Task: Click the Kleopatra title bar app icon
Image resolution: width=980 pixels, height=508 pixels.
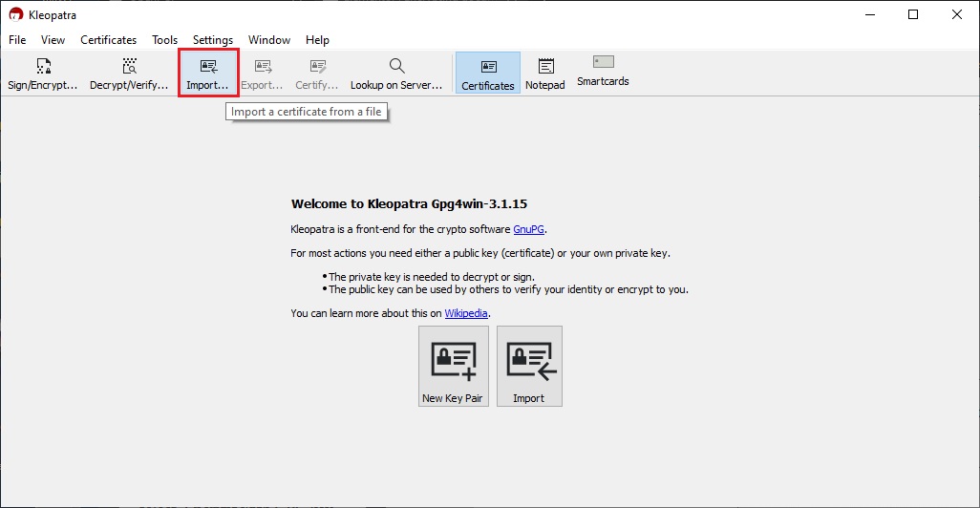Action: [15, 14]
